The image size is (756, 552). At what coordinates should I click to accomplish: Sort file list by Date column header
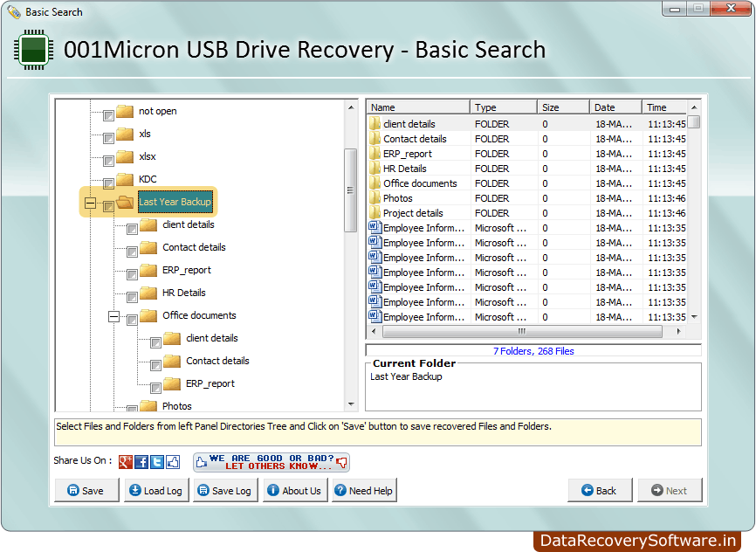point(615,107)
